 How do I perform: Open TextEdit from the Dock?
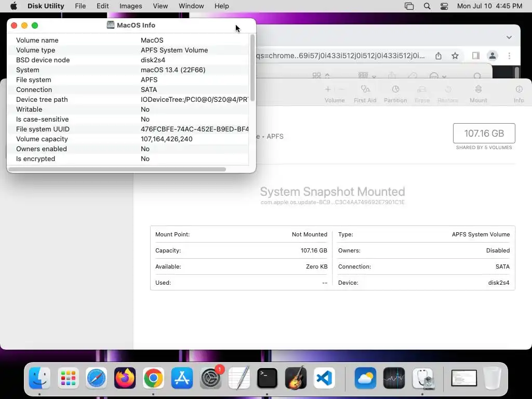pos(239,378)
